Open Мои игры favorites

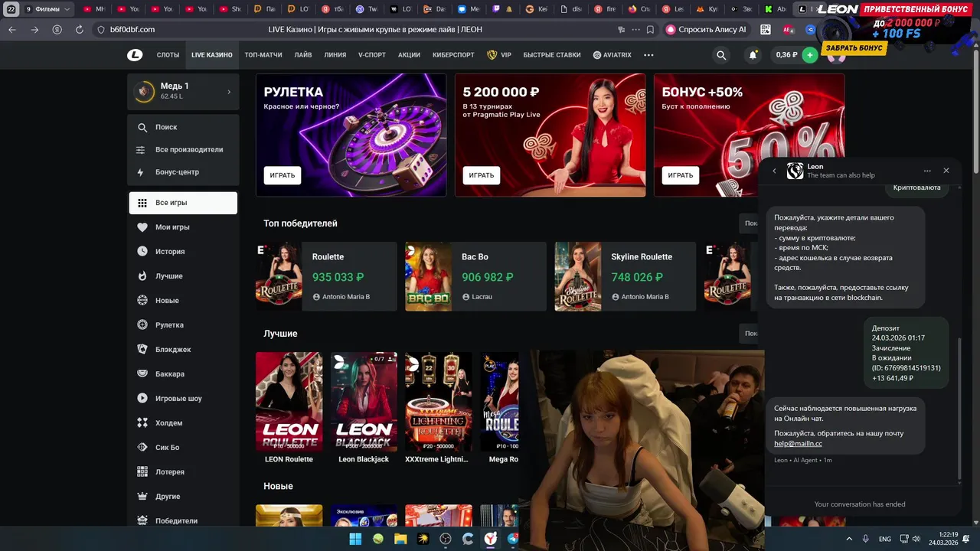point(183,227)
